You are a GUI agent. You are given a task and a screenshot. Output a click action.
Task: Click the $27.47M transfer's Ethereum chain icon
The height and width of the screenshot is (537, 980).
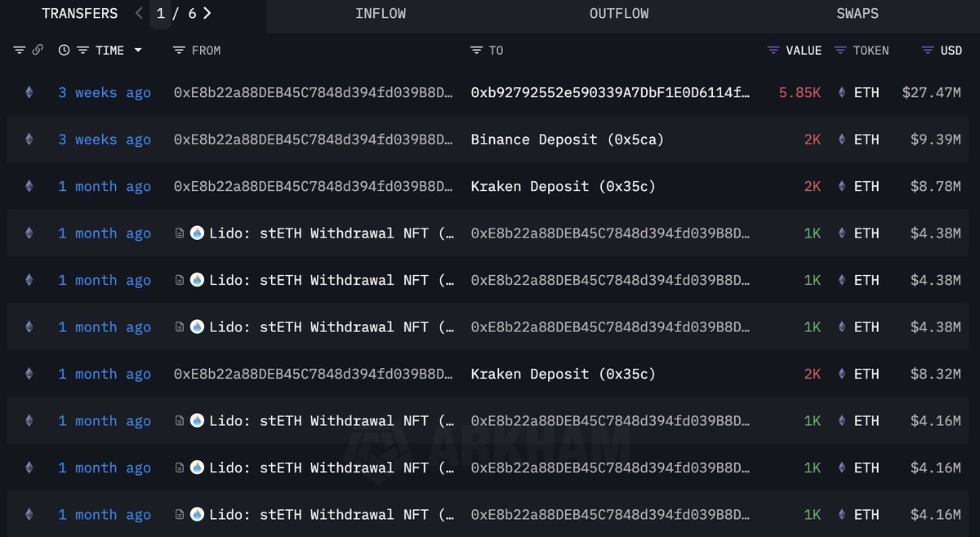click(x=29, y=93)
